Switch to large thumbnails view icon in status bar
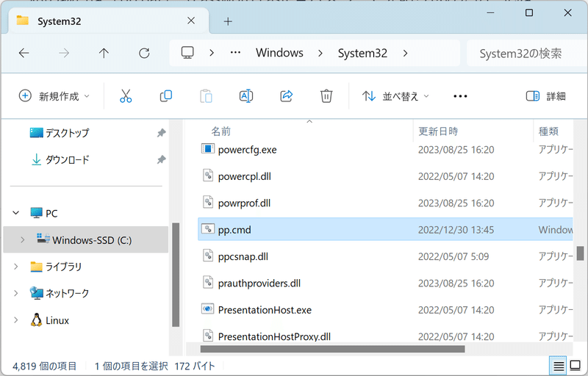This screenshot has width=588, height=376. [x=576, y=365]
